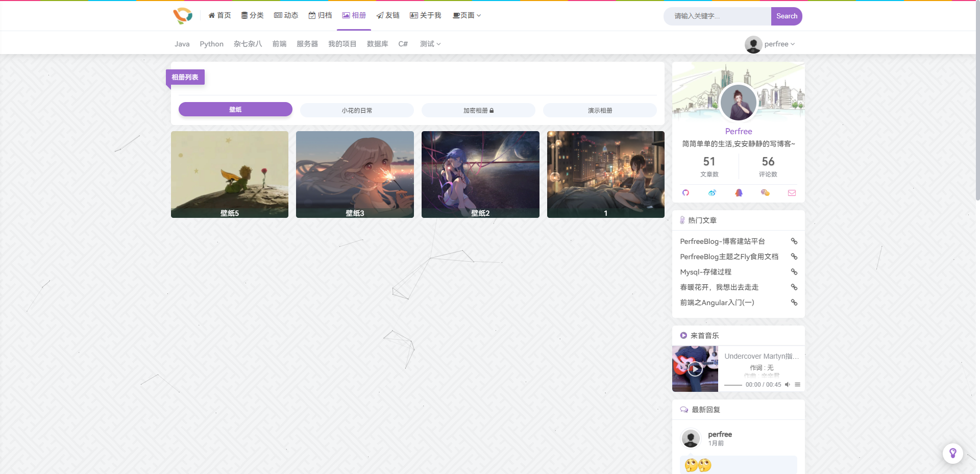This screenshot has width=980, height=474.
Task: Click the 51 文章数 article count
Action: pos(709,166)
